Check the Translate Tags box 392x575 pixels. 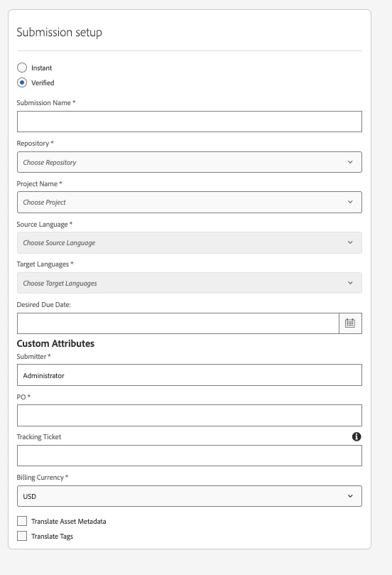click(22, 536)
